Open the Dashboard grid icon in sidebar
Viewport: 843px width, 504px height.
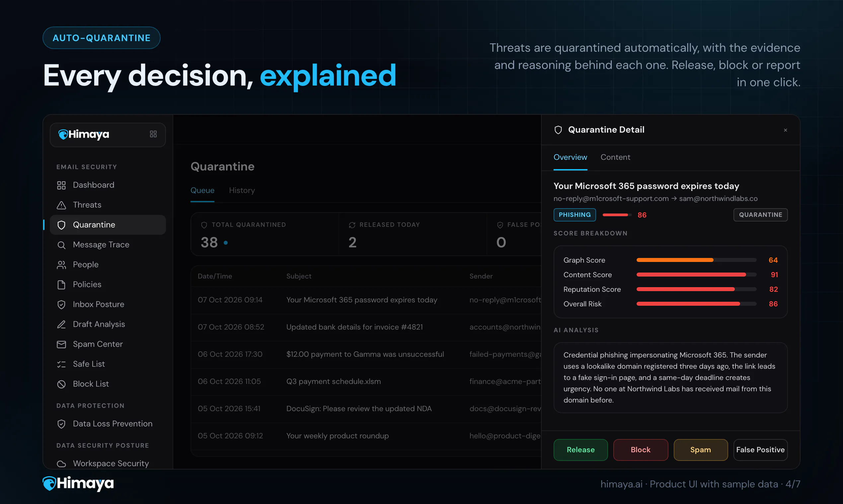click(x=61, y=185)
